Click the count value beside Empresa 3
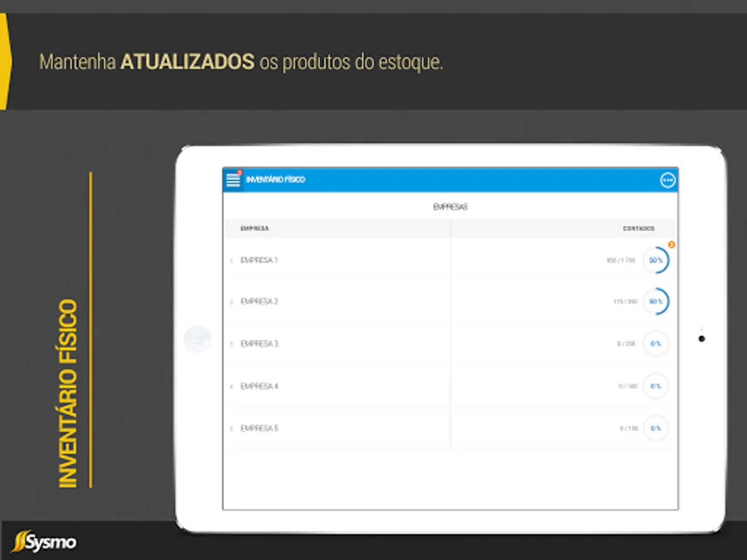Viewport: 747px width, 560px height. (x=626, y=343)
